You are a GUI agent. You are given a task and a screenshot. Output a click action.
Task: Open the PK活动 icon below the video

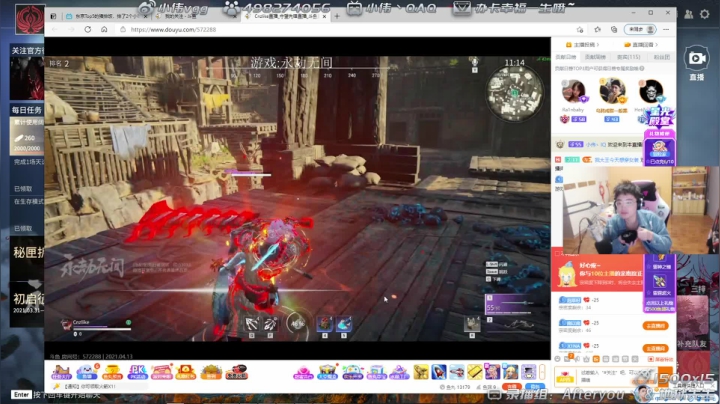tap(137, 372)
